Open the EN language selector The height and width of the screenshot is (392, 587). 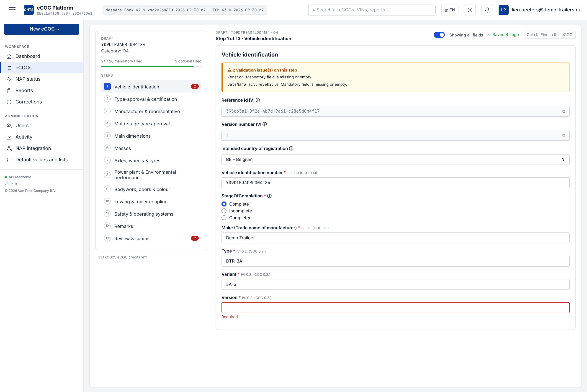pyautogui.click(x=450, y=10)
